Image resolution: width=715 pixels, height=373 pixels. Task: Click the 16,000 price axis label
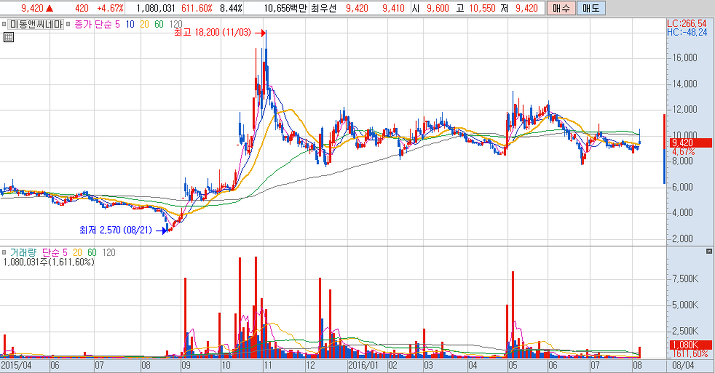pos(684,57)
